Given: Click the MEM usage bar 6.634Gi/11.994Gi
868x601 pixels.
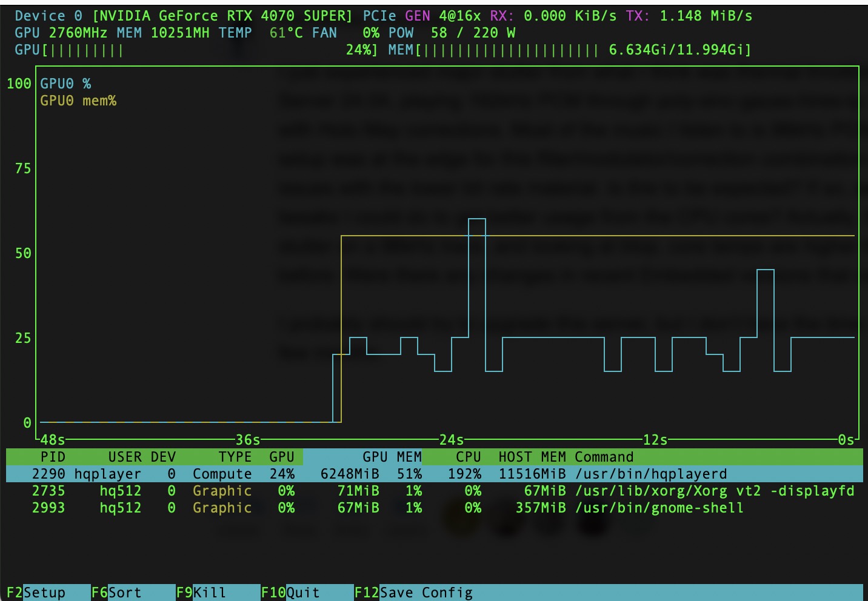Looking at the screenshot, I should [x=570, y=50].
